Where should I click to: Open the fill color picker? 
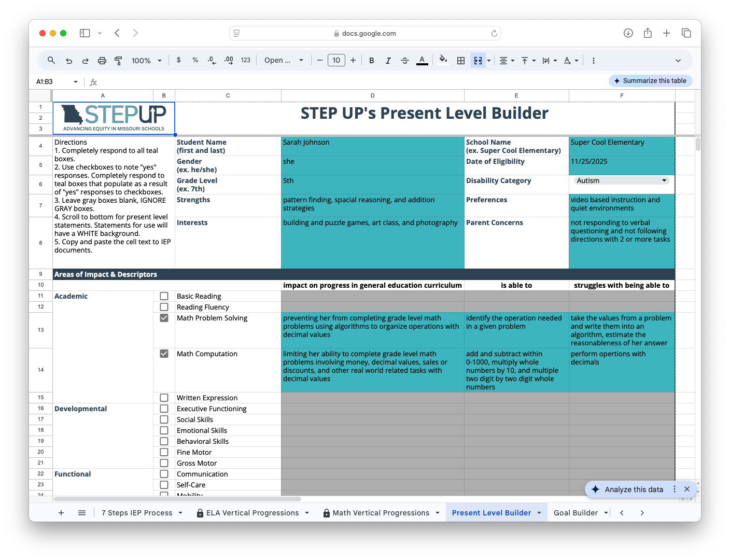pos(443,60)
